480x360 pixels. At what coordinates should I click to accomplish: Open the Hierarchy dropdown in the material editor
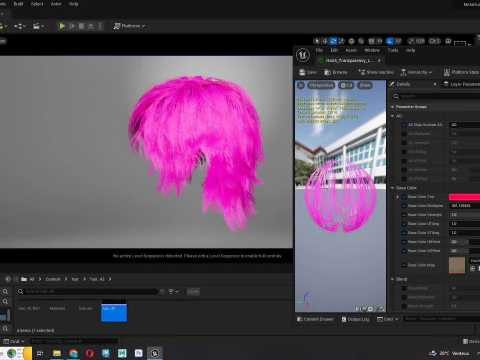point(416,72)
